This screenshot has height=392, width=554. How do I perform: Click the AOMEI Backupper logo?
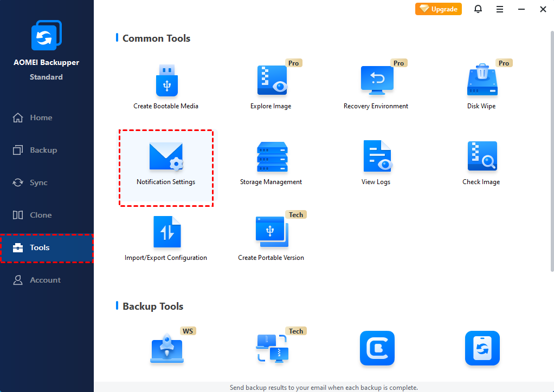click(x=46, y=35)
